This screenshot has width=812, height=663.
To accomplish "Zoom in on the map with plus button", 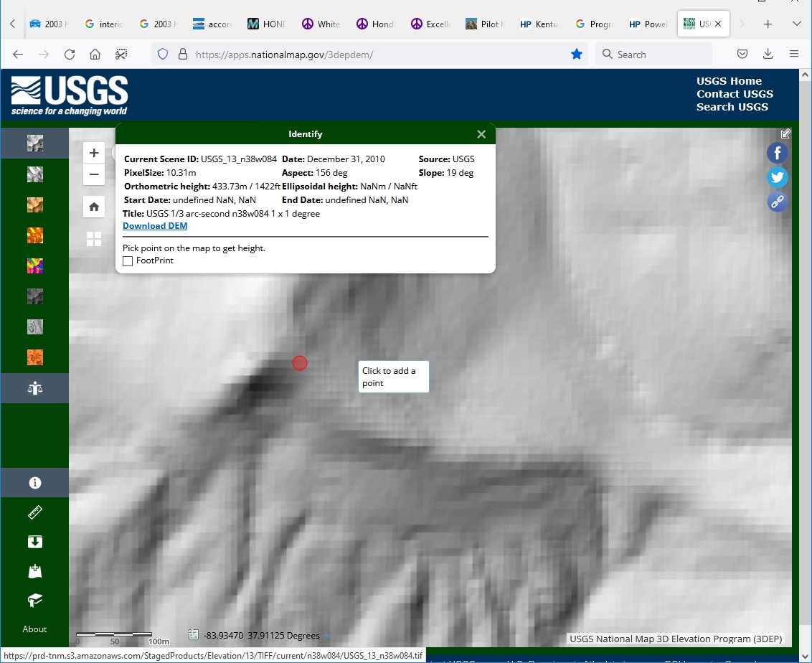I will pyautogui.click(x=94, y=153).
